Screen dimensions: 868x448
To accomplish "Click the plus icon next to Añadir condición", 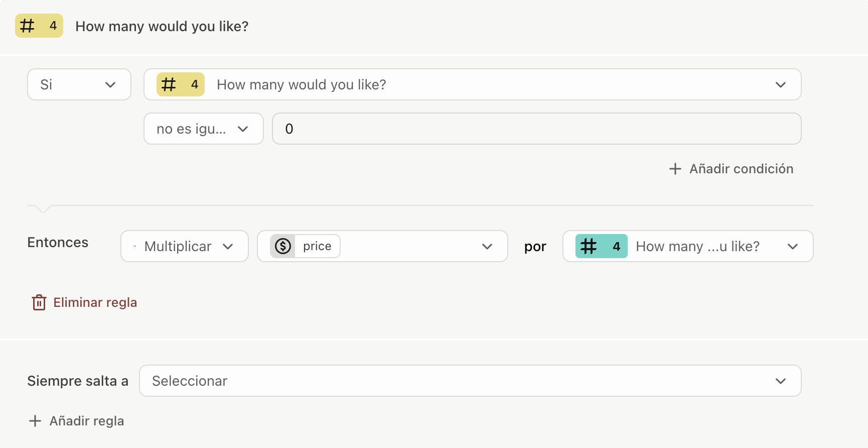I will (x=675, y=169).
